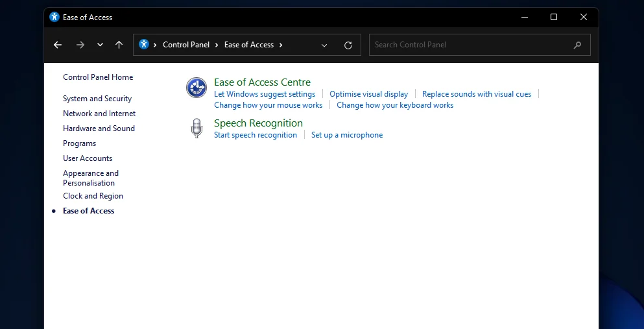The height and width of the screenshot is (329, 644).
Task: Expand chevron after Control Panel breadcrumb
Action: (217, 45)
